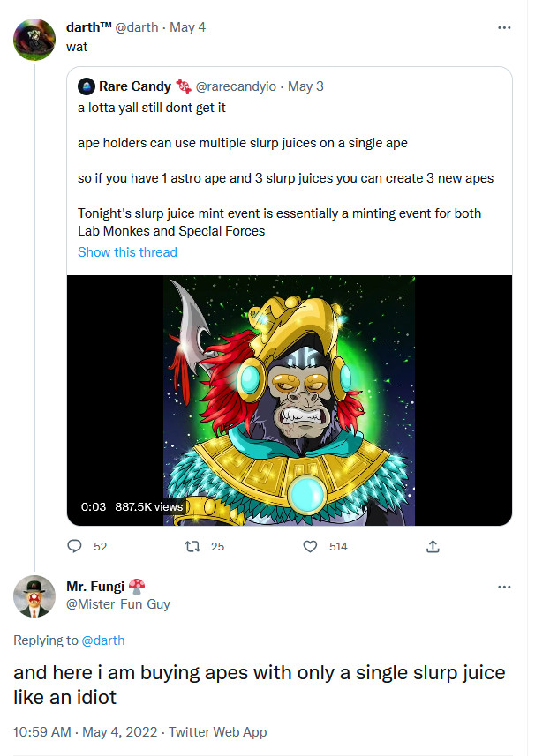
Task: Click Rare Candy's small avatar icon
Action: tap(86, 86)
